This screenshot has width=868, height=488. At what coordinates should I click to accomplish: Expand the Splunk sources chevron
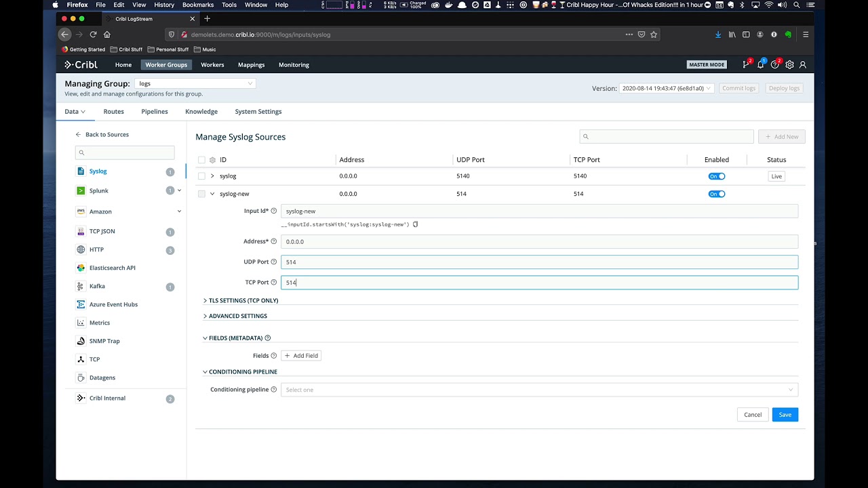coord(179,190)
